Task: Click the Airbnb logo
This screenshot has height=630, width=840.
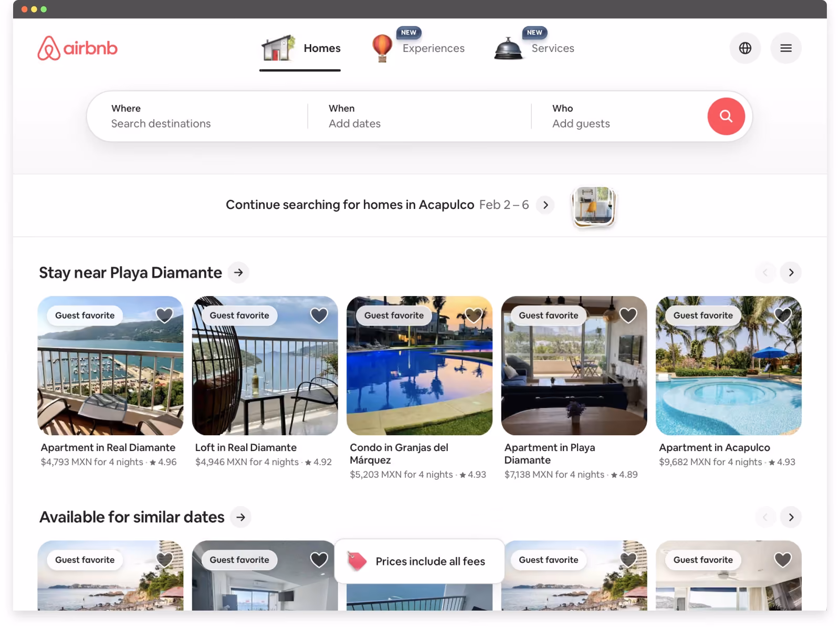Action: point(78,48)
